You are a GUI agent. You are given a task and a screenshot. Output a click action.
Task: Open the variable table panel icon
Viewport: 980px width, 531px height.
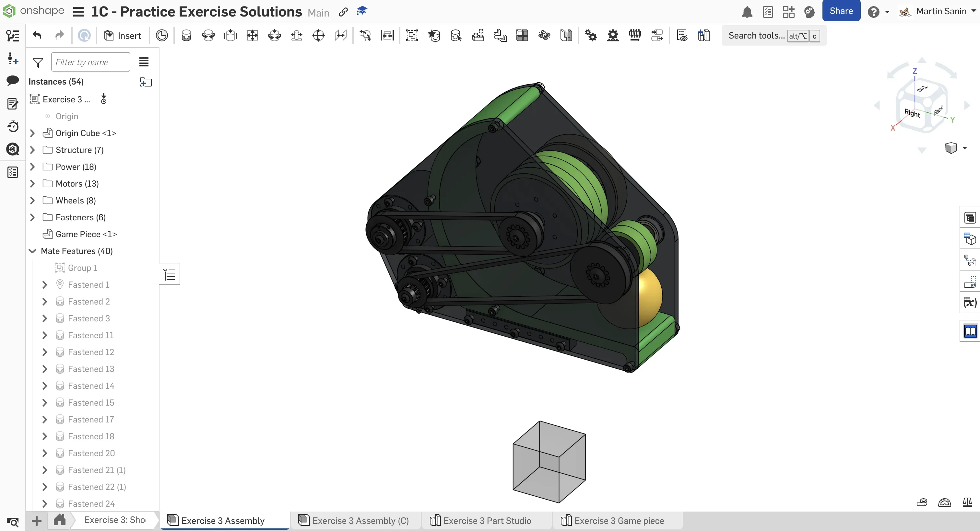pyautogui.click(x=970, y=303)
